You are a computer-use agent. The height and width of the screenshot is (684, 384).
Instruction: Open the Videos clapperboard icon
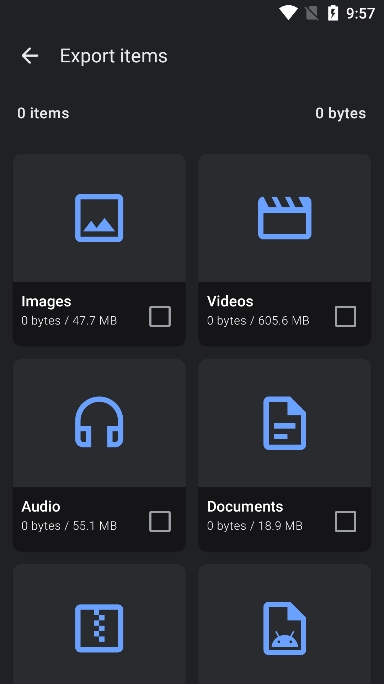coord(285,218)
